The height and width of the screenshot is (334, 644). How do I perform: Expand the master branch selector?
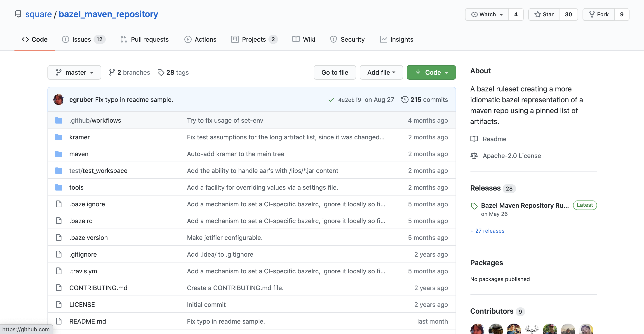[74, 73]
